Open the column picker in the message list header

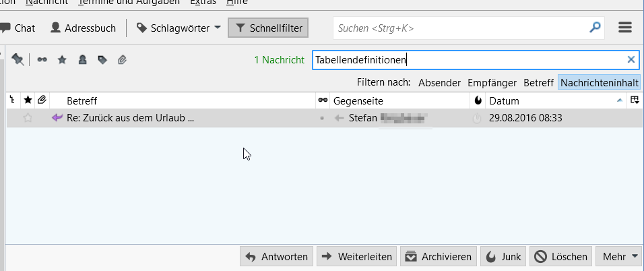point(634,100)
